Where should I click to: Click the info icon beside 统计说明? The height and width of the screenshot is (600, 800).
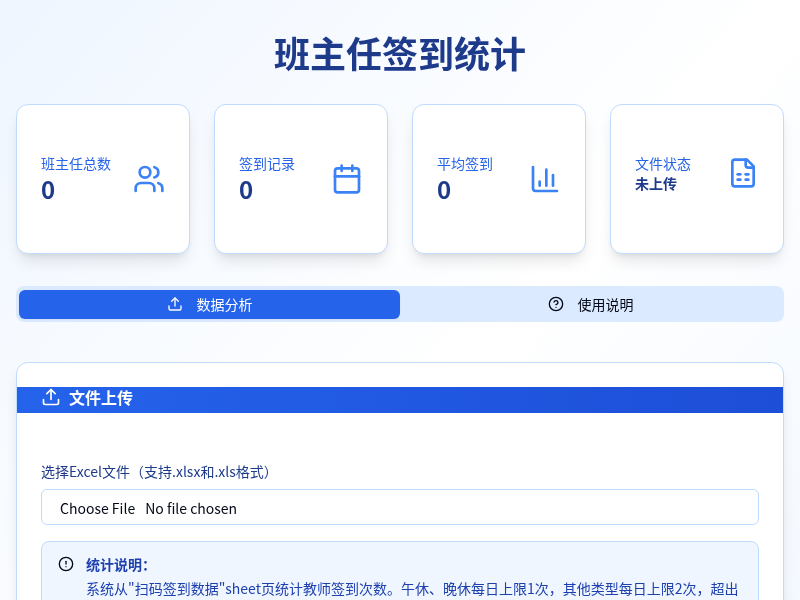pos(66,564)
